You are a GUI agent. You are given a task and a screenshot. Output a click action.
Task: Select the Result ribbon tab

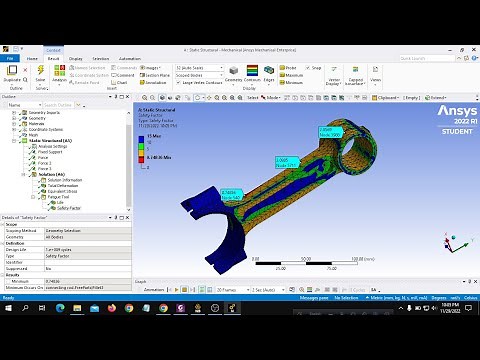coord(53,58)
